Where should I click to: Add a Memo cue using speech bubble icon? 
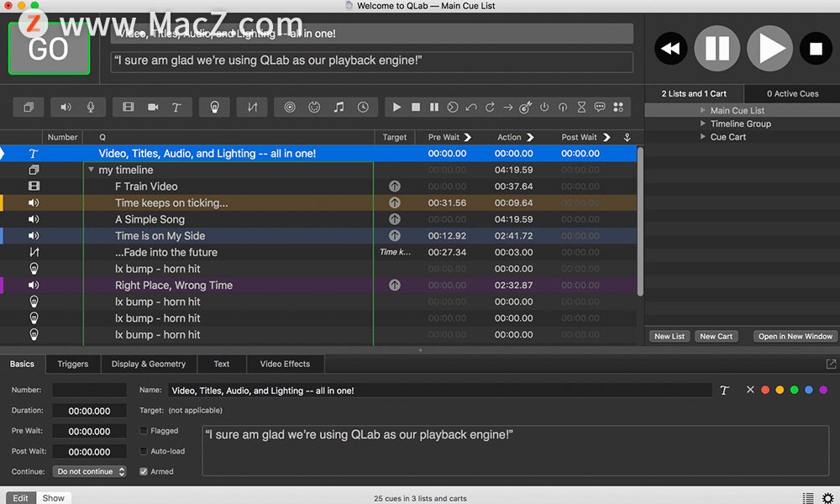(600, 108)
